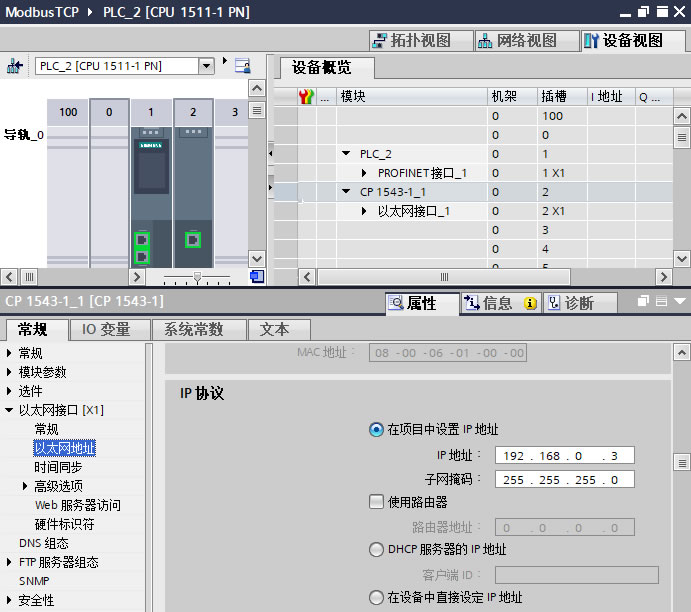
Task: Select Web 服务器访问 in tree
Action: point(78,505)
